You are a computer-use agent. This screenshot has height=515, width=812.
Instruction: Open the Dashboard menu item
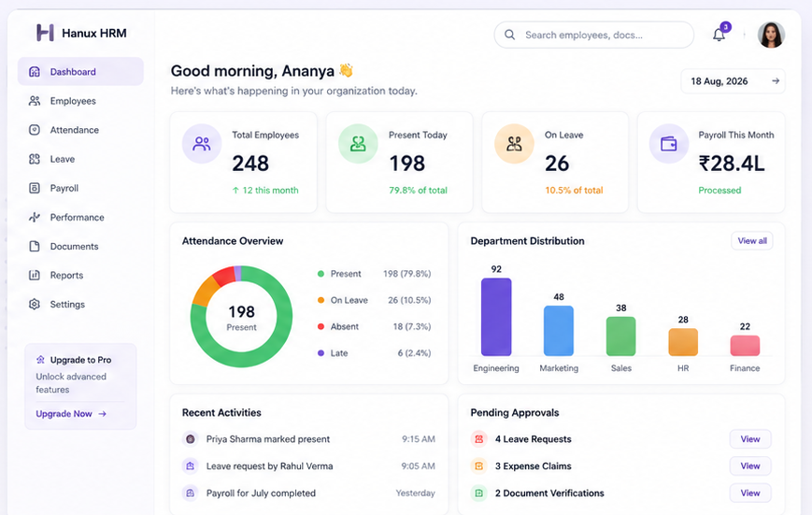[x=80, y=71]
